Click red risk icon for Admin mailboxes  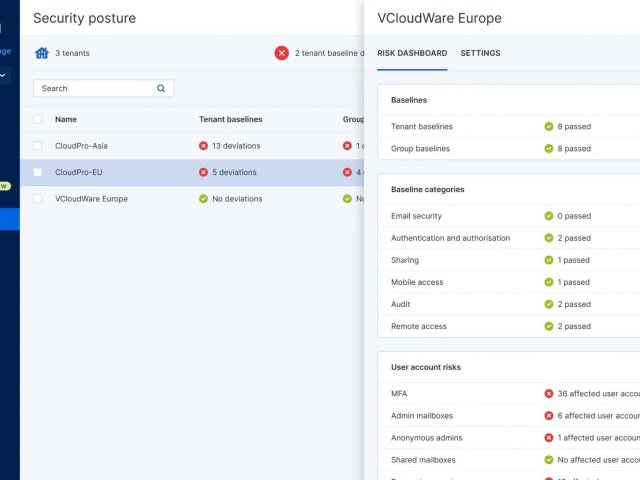click(x=549, y=416)
